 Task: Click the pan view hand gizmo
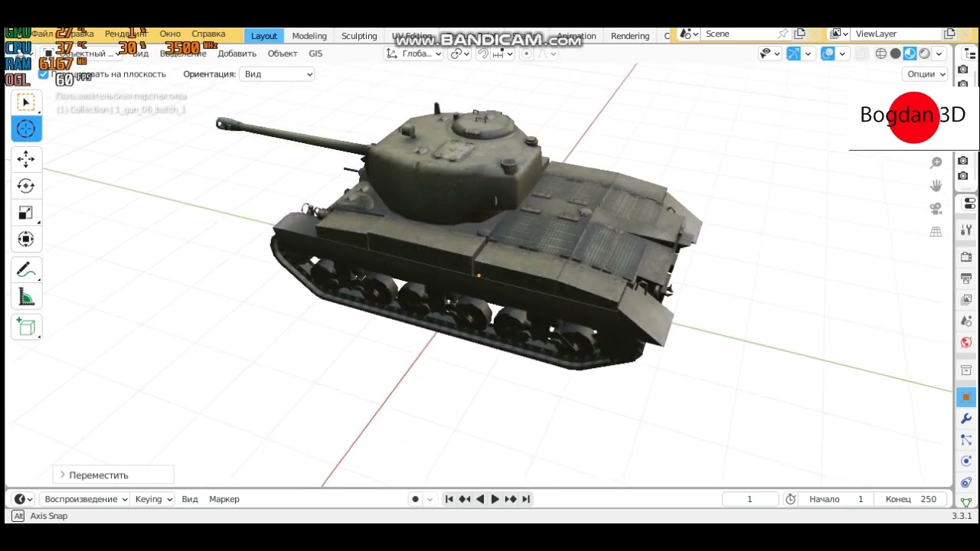click(x=936, y=186)
